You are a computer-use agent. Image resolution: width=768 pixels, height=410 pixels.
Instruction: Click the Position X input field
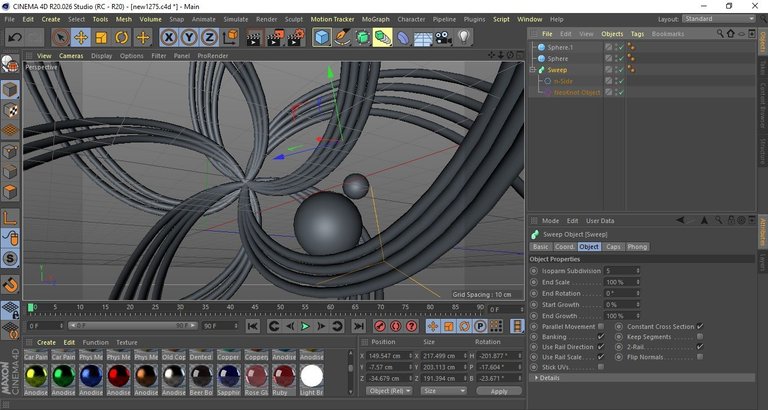point(387,356)
